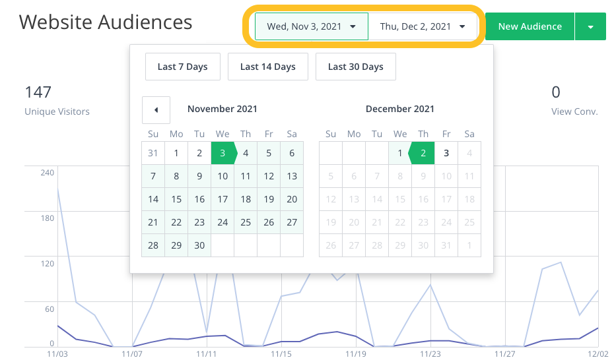
Task: Select November 8 in the calendar
Action: (176, 176)
